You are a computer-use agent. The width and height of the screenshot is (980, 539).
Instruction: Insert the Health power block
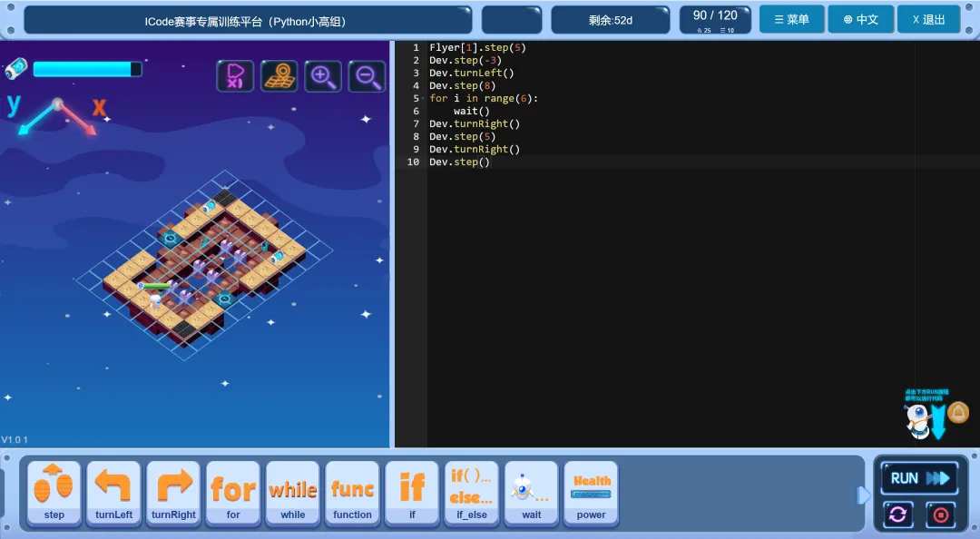click(592, 494)
